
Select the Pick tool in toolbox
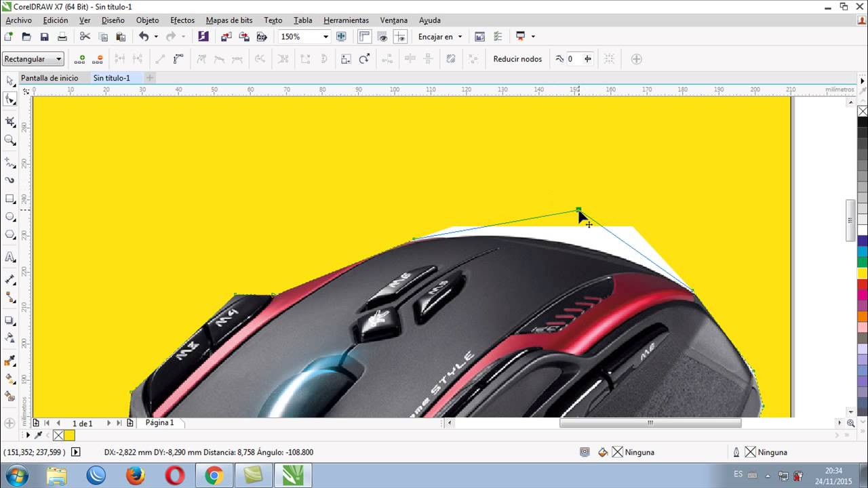(x=9, y=81)
